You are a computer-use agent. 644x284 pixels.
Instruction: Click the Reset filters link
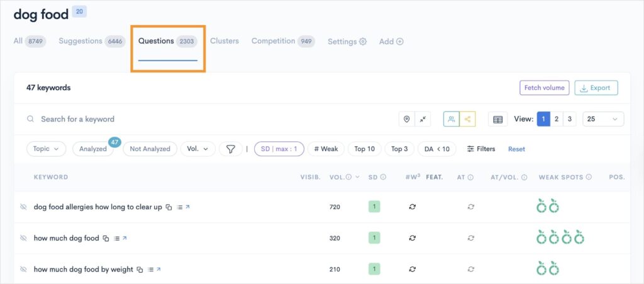tap(516, 149)
